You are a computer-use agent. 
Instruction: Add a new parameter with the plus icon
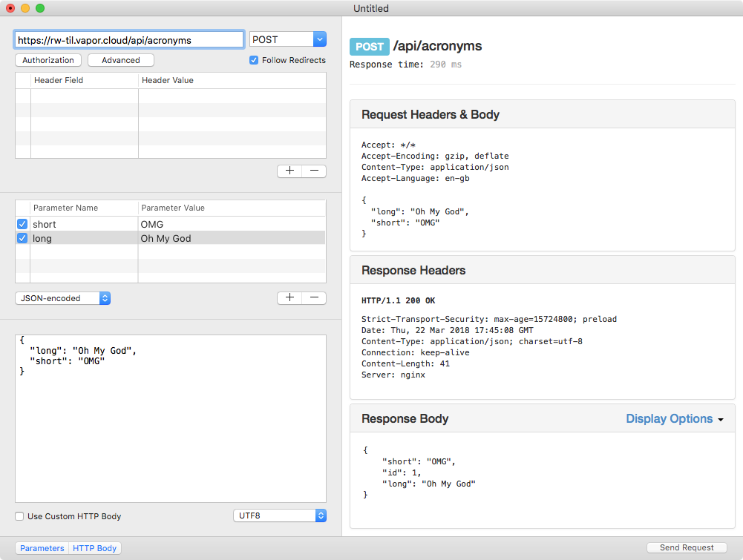click(x=289, y=297)
